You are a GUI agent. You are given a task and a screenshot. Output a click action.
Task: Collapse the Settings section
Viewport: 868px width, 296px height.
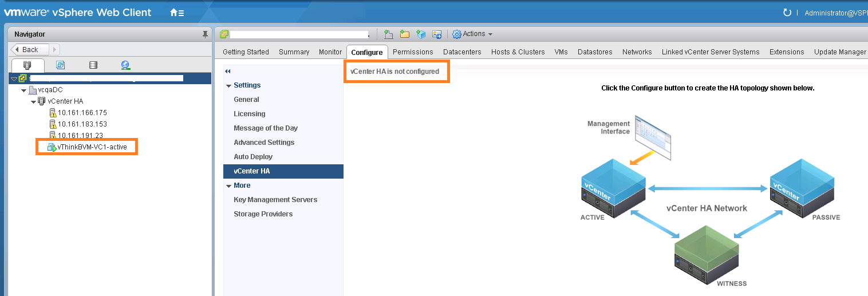pyautogui.click(x=229, y=86)
